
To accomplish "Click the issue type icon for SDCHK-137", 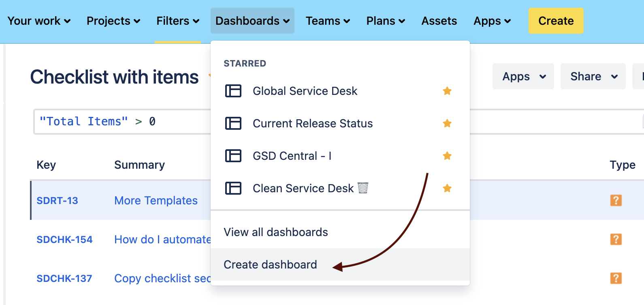I will coord(616,278).
